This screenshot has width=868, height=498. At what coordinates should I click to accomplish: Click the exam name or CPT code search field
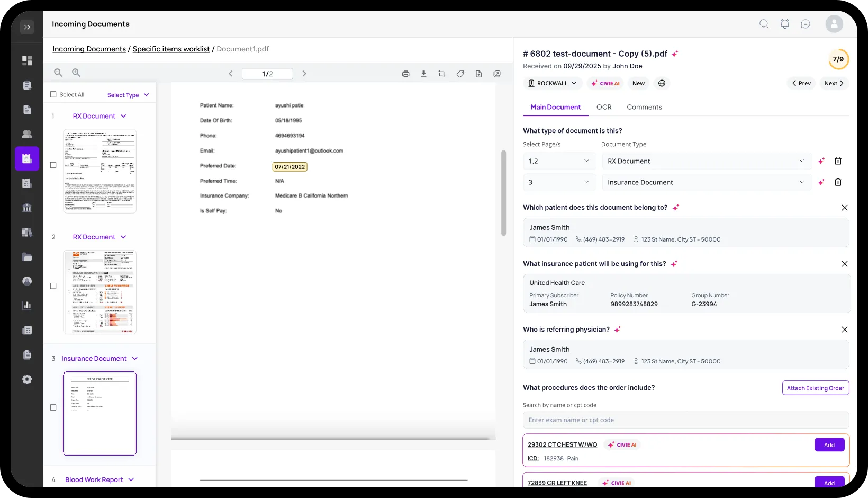[685, 420]
